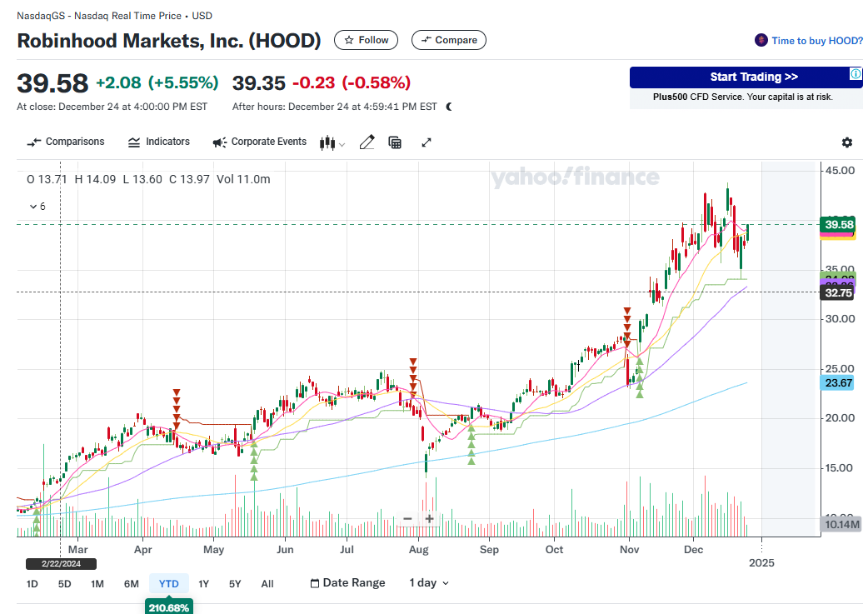Screen dimensions: 868x614
Task: Select the 1M range
Action: (x=97, y=583)
